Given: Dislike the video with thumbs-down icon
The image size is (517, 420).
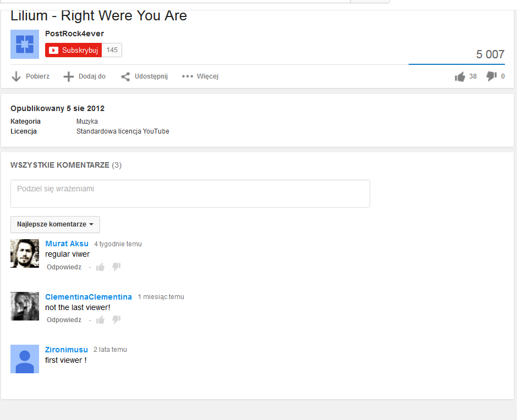Looking at the screenshot, I should click(491, 76).
